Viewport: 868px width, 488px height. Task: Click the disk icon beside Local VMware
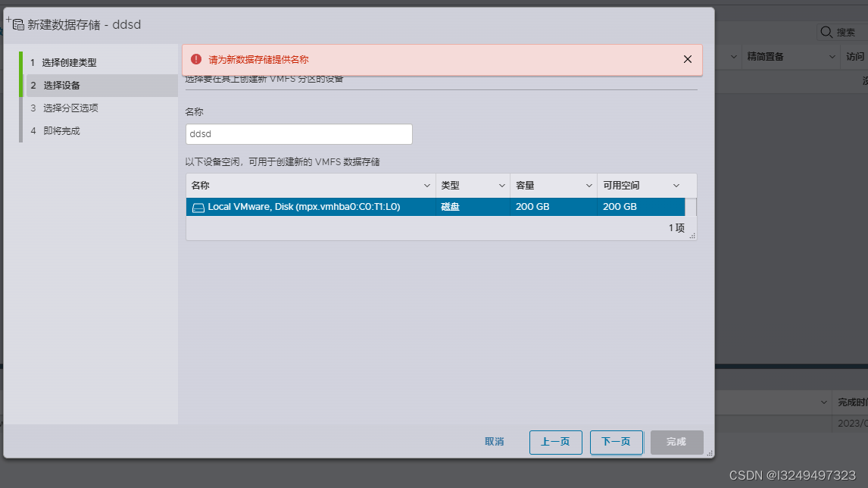click(198, 207)
